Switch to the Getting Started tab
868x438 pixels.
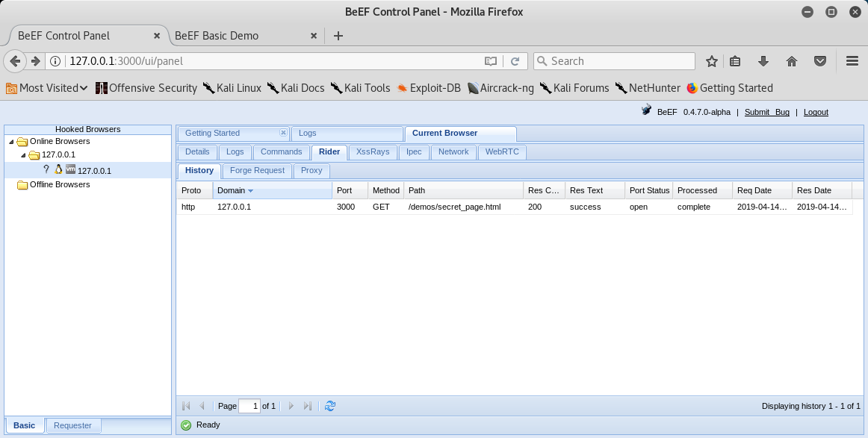pyautogui.click(x=233, y=134)
